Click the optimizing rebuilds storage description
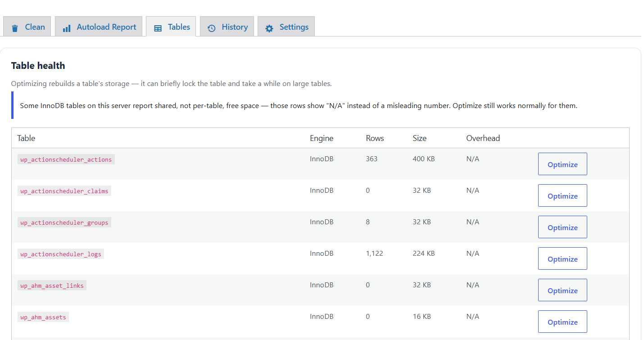 click(x=171, y=84)
